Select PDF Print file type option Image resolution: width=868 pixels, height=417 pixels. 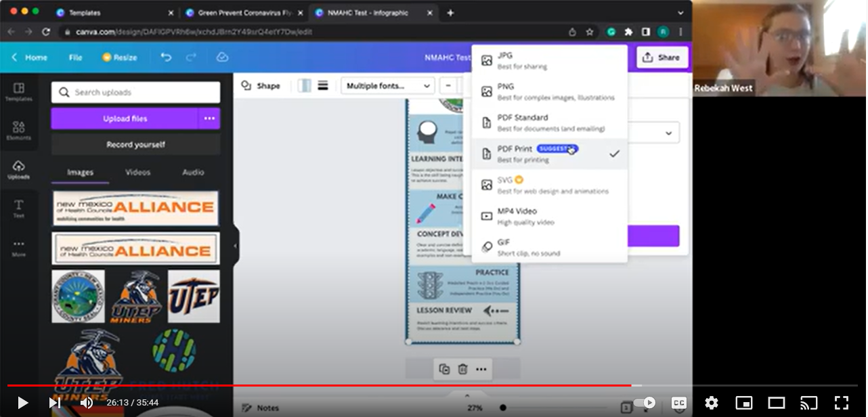(x=550, y=154)
